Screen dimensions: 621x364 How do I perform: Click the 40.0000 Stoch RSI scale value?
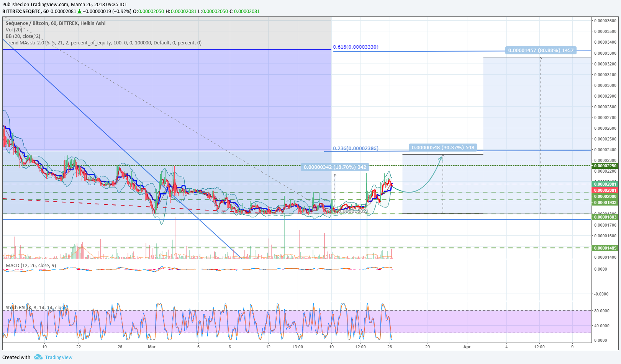click(x=601, y=326)
